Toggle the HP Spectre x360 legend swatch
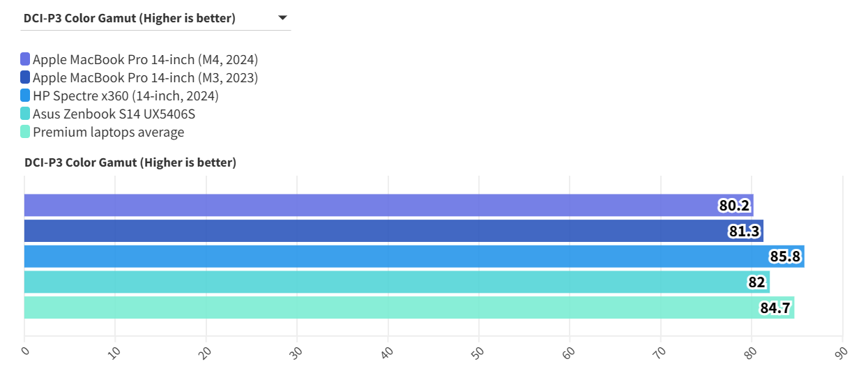This screenshot has height=373, width=868. [x=26, y=96]
